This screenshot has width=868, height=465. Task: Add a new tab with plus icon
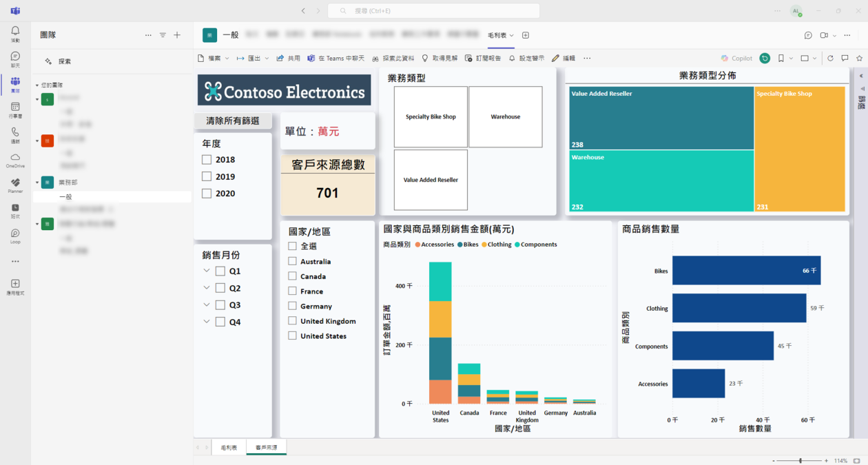pos(526,35)
